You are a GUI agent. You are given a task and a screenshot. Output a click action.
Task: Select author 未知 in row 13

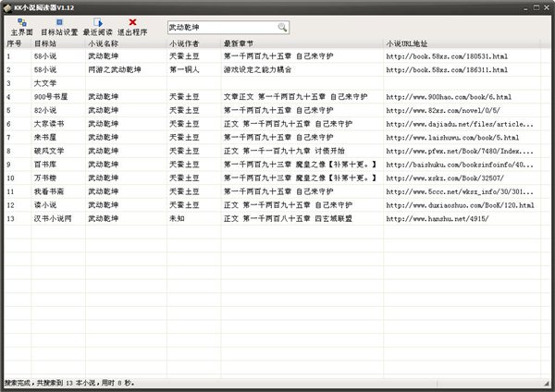(x=177, y=218)
